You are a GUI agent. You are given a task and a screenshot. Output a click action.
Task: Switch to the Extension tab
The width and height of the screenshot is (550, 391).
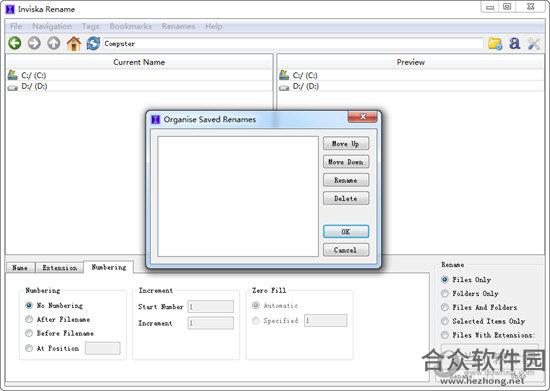click(x=60, y=268)
